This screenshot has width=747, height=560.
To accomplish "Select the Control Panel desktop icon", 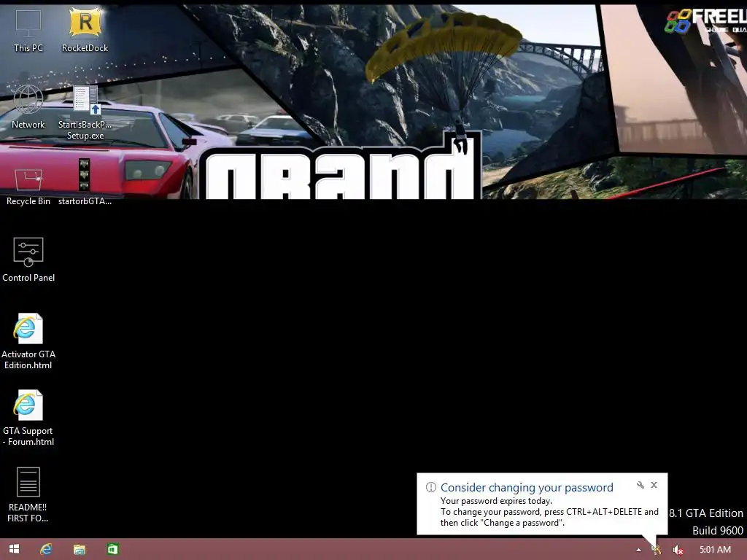I will [x=28, y=260].
